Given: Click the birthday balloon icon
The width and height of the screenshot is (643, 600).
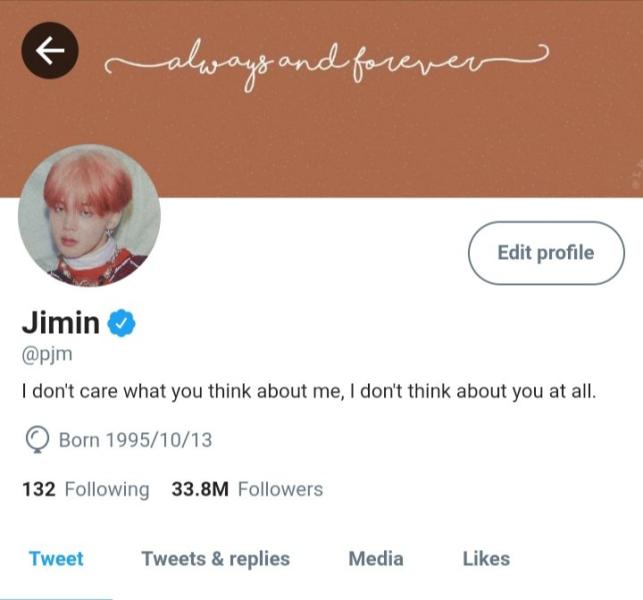Looking at the screenshot, I should pyautogui.click(x=37, y=440).
